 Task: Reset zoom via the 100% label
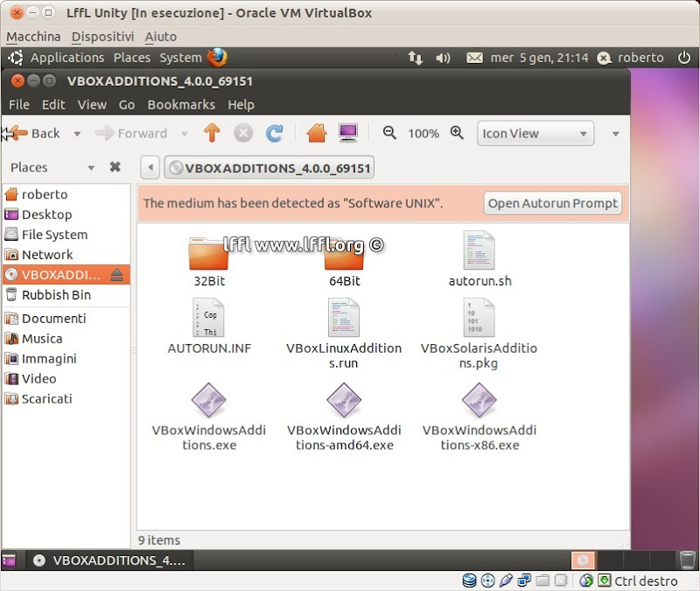click(423, 134)
